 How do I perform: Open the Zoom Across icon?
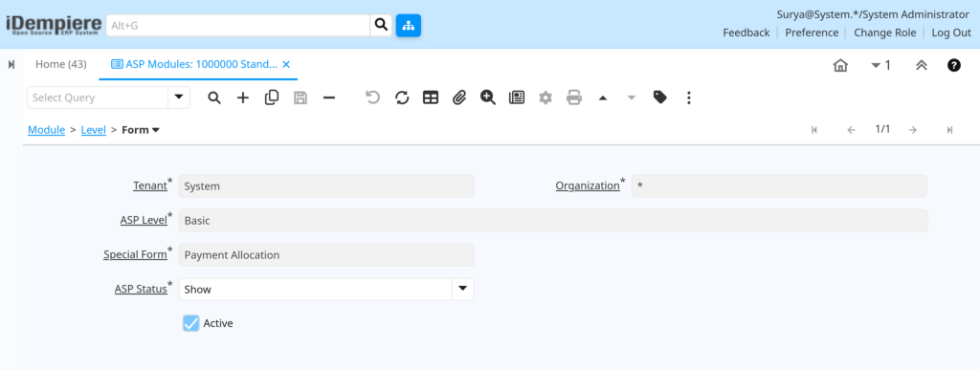click(488, 98)
